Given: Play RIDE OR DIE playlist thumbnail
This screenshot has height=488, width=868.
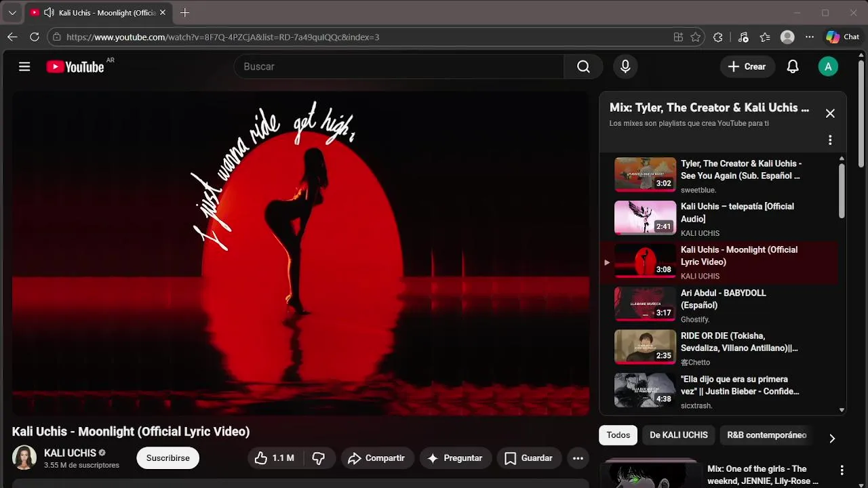Looking at the screenshot, I should (x=645, y=347).
